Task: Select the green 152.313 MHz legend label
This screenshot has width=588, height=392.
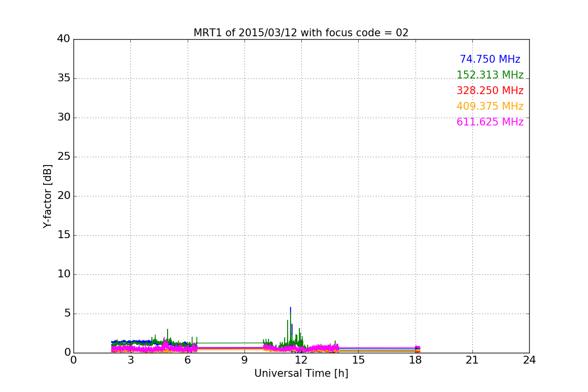Action: click(x=490, y=75)
